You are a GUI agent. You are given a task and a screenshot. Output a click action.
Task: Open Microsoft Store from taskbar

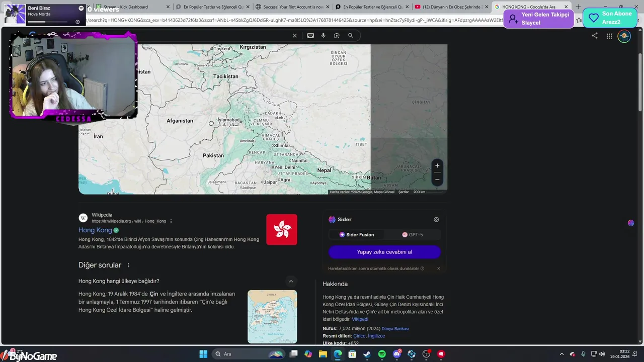coord(352,354)
